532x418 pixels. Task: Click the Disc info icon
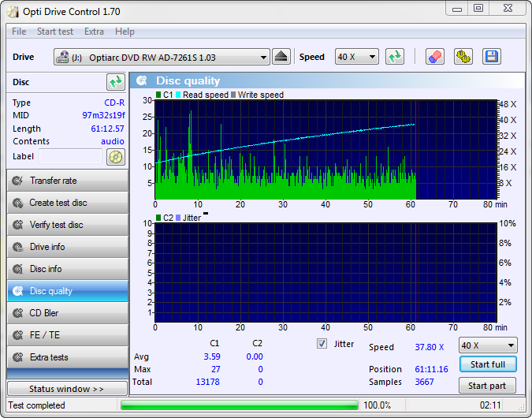pyautogui.click(x=17, y=269)
